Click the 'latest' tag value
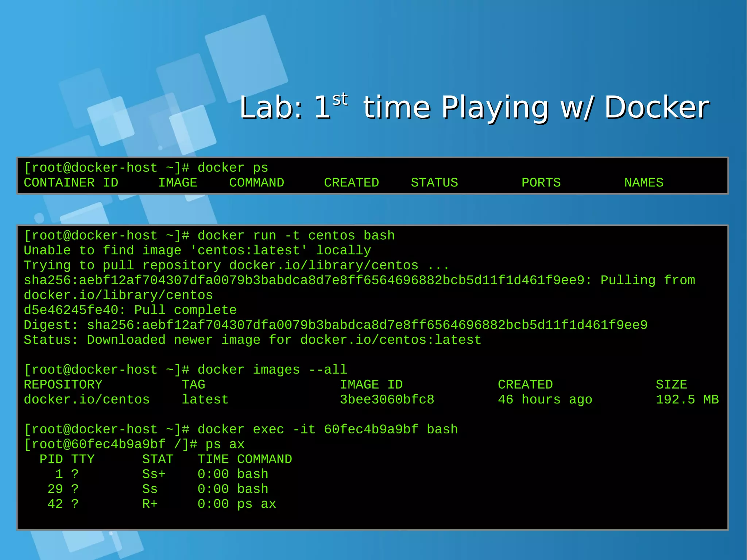This screenshot has width=747, height=560. click(205, 399)
